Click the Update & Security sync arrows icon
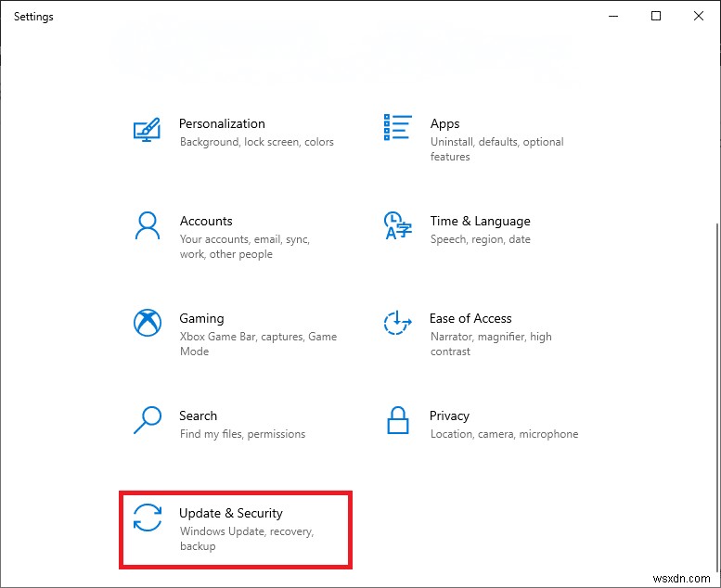Screen dimensions: 721x588 pos(148,518)
